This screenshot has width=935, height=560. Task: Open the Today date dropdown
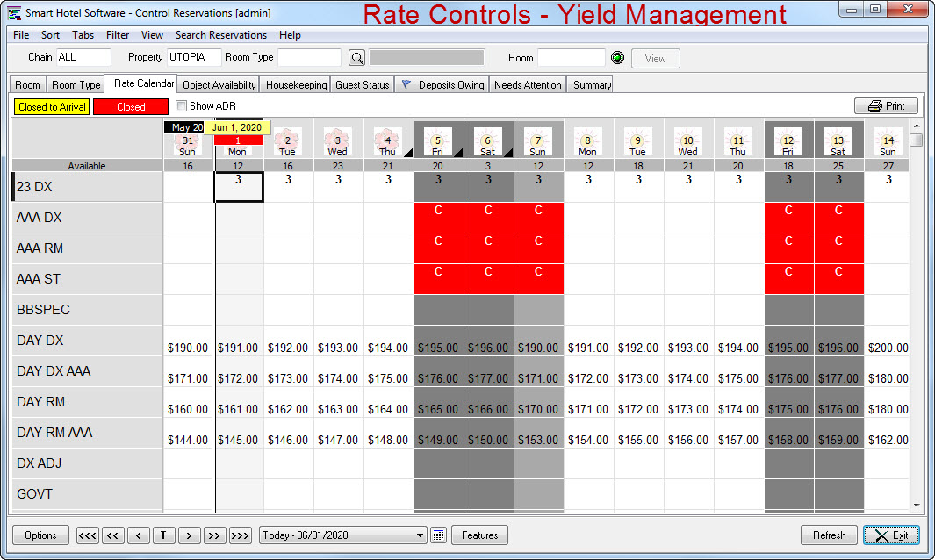click(x=421, y=535)
